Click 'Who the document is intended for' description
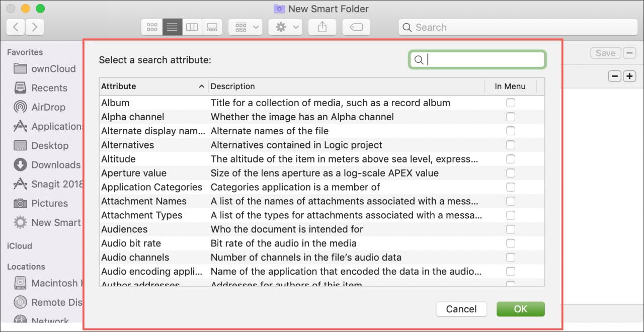The width and height of the screenshot is (644, 332). point(287,229)
